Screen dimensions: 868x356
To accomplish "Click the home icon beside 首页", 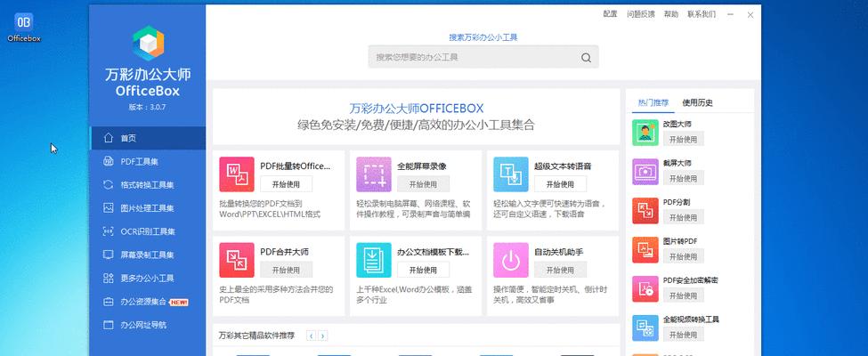I will [109, 138].
